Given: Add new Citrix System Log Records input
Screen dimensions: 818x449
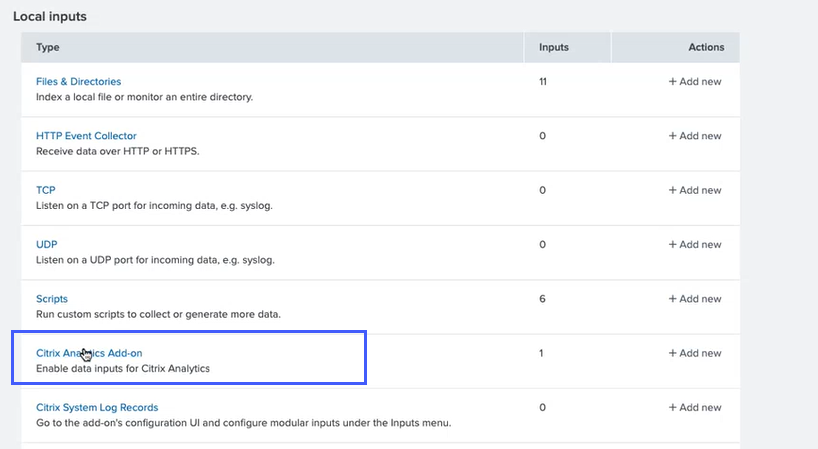Looking at the screenshot, I should coord(695,407).
